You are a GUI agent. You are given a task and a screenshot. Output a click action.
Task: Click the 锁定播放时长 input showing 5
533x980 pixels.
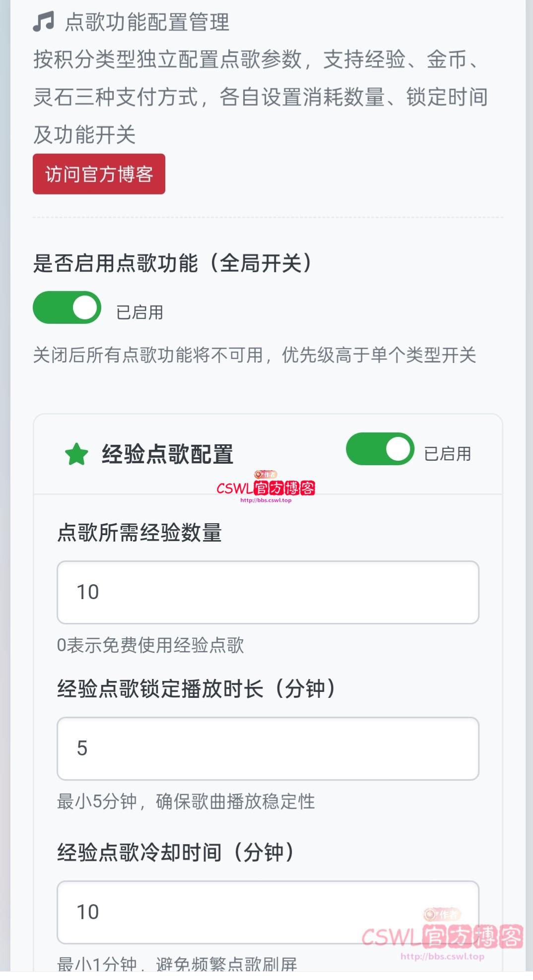point(268,748)
